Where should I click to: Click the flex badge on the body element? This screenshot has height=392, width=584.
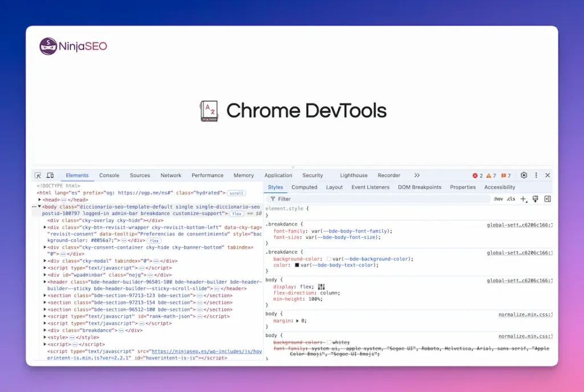[237, 213]
